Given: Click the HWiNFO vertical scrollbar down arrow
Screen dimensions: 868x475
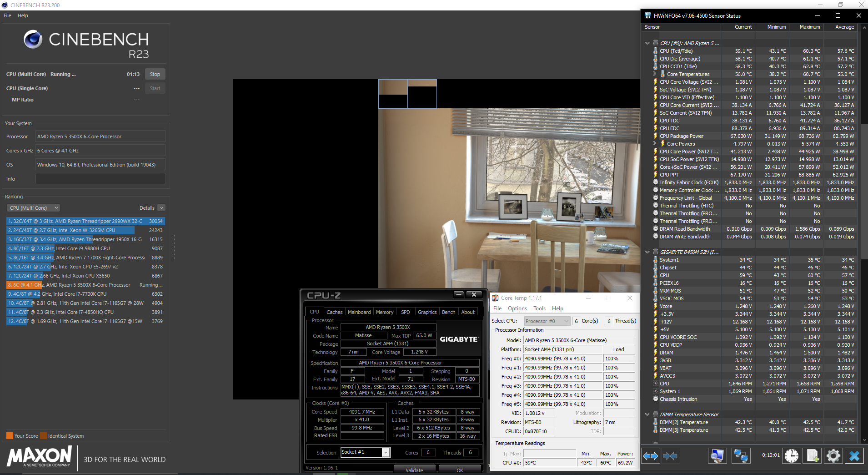Looking at the screenshot, I should (864, 440).
